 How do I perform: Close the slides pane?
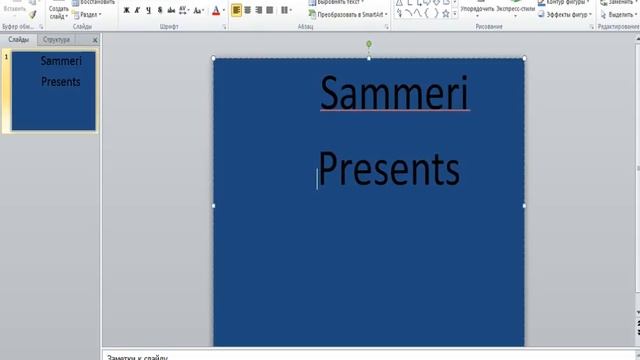[95, 40]
